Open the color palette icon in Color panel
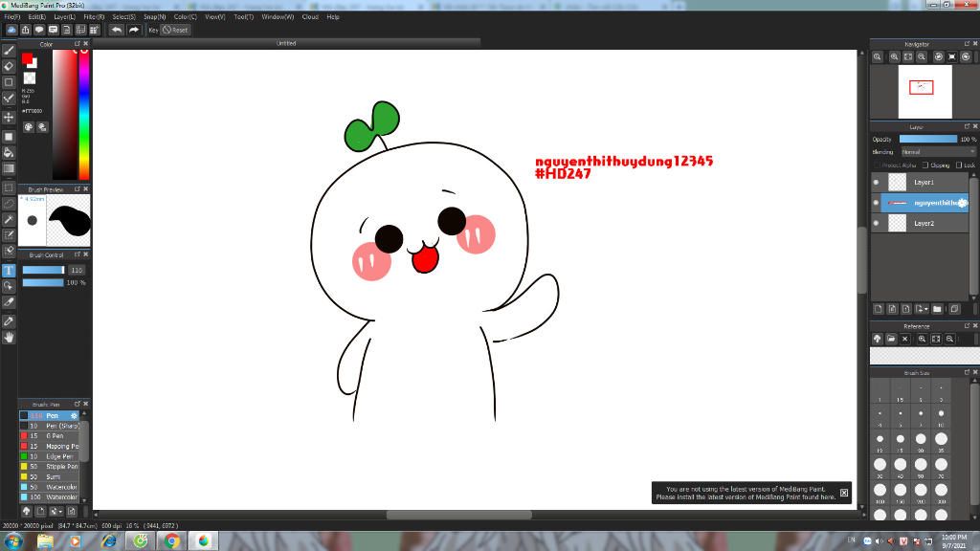Viewport: 980px width, 551px height. (x=29, y=127)
